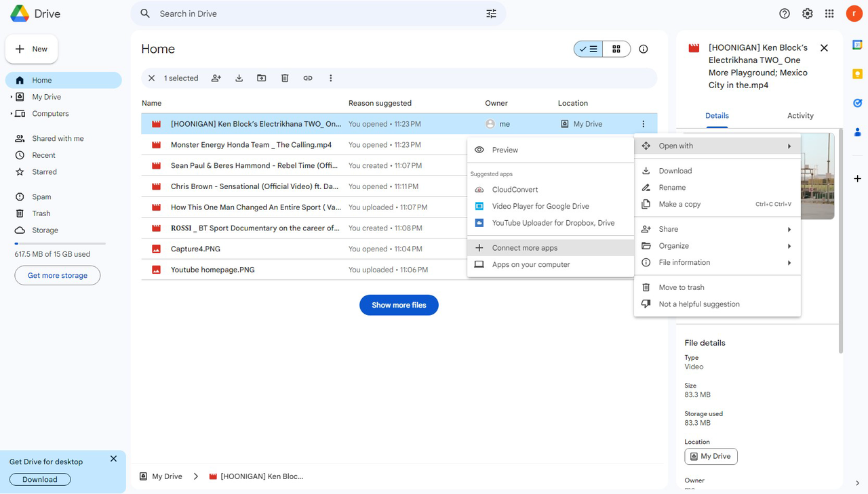Open Drive settings gear
Viewport: 868px width, 494px height.
[x=807, y=13]
